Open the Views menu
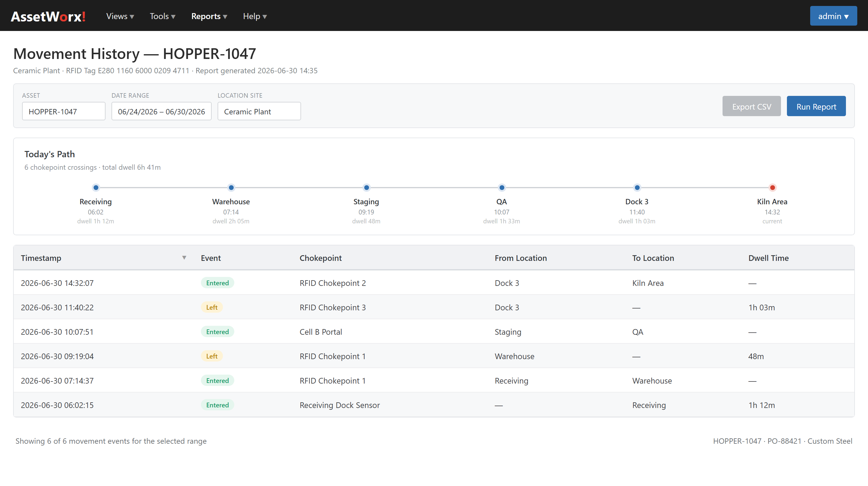 coord(120,16)
